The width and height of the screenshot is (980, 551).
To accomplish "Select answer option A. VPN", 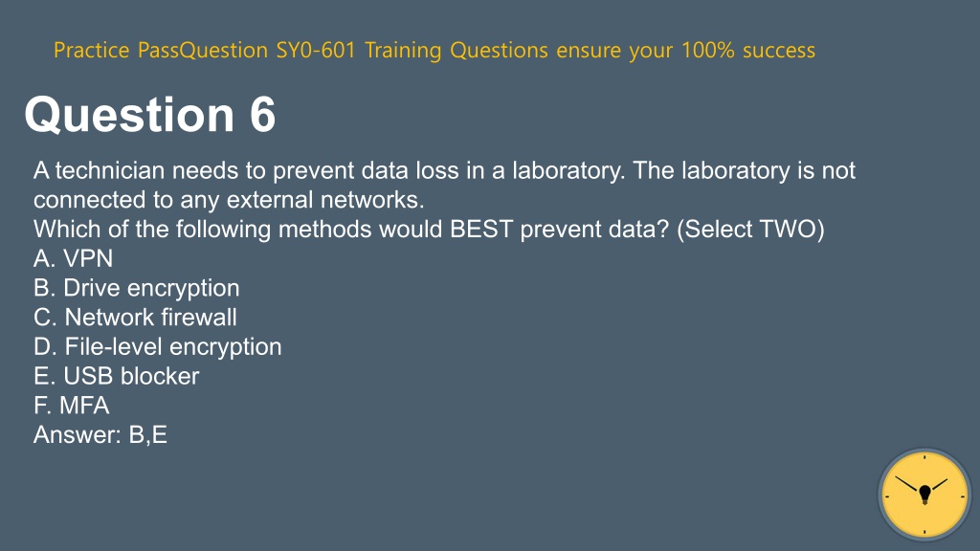I will (x=73, y=258).
